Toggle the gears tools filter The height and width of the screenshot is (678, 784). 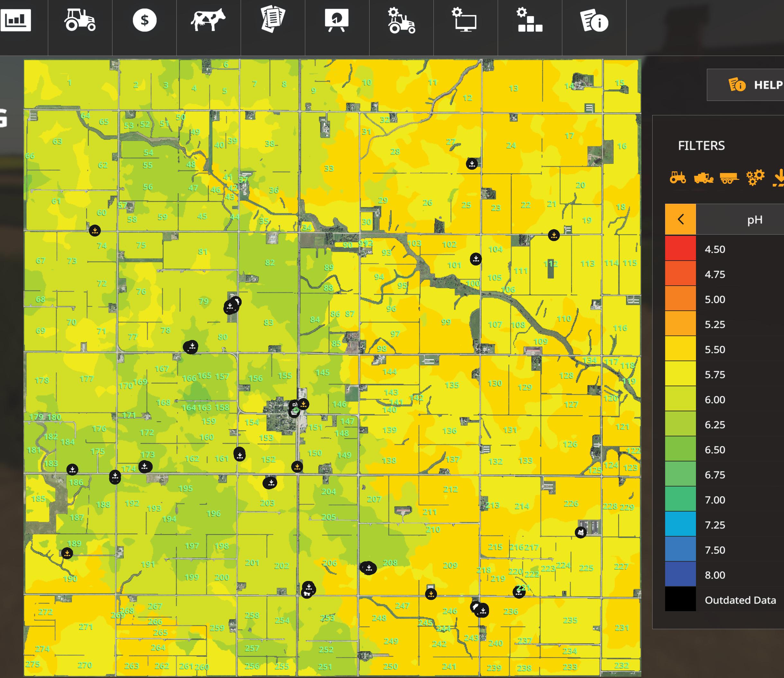coord(755,177)
